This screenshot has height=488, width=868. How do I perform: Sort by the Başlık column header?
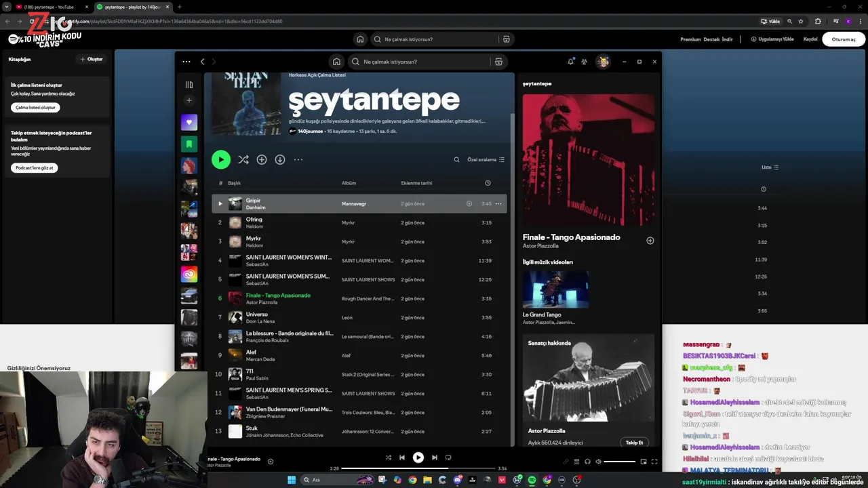234,183
